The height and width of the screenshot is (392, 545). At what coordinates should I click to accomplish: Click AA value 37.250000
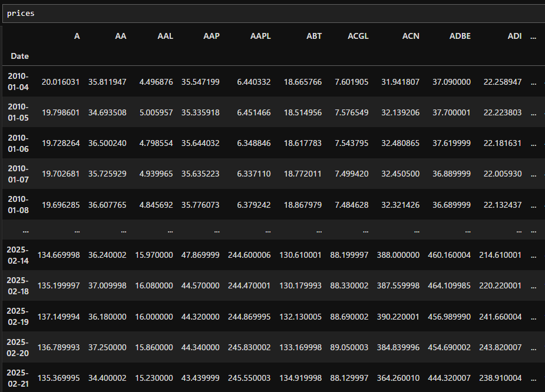pyautogui.click(x=107, y=347)
